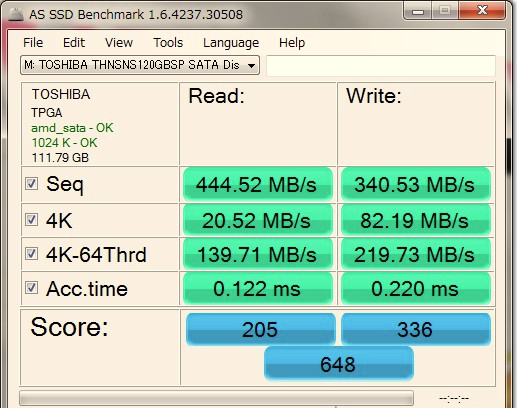Toggle the 4K-64Thrd test checkbox

click(32, 254)
